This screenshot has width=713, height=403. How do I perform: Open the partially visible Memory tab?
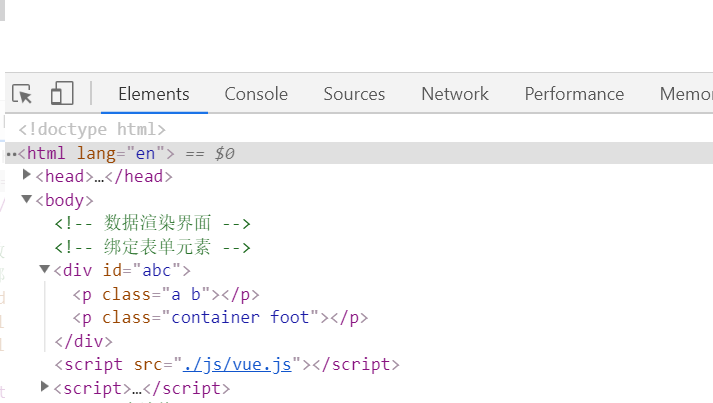[x=686, y=94]
